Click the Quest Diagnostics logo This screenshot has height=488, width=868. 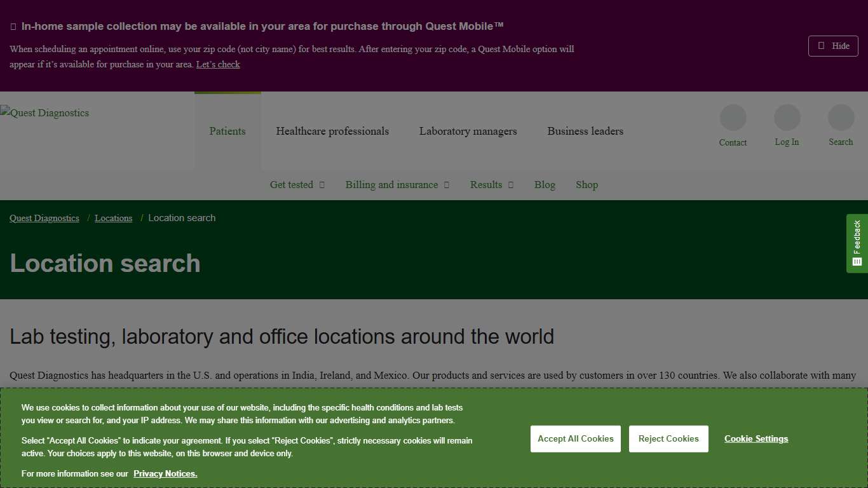(x=44, y=113)
